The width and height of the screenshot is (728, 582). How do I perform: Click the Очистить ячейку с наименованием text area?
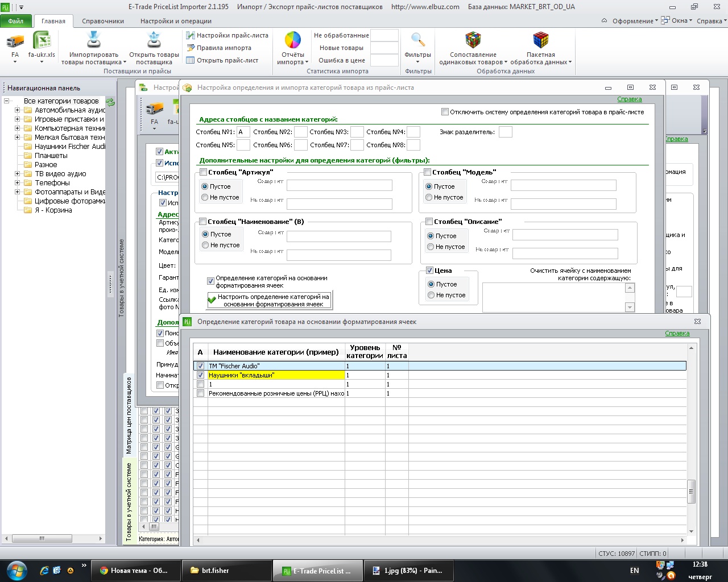(x=553, y=297)
